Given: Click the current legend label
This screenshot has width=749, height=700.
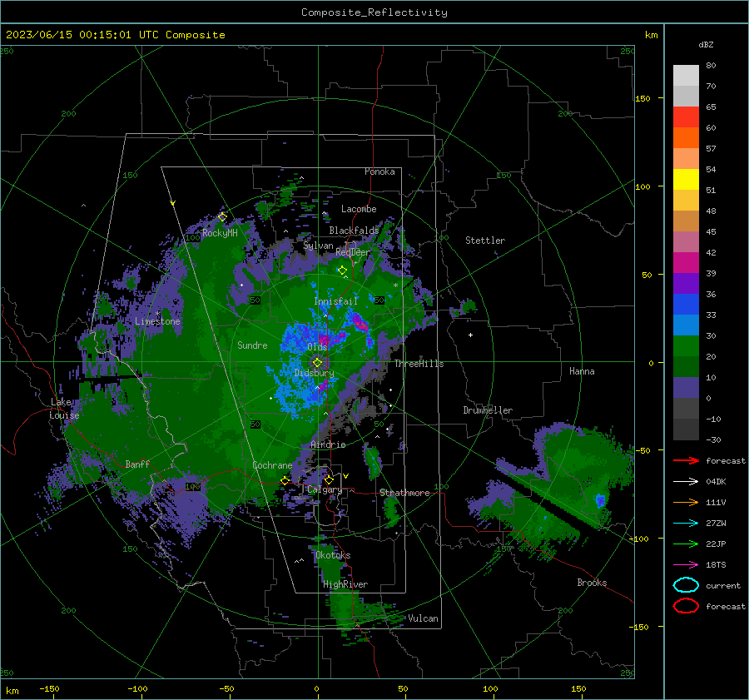Looking at the screenshot, I should pos(723,585).
